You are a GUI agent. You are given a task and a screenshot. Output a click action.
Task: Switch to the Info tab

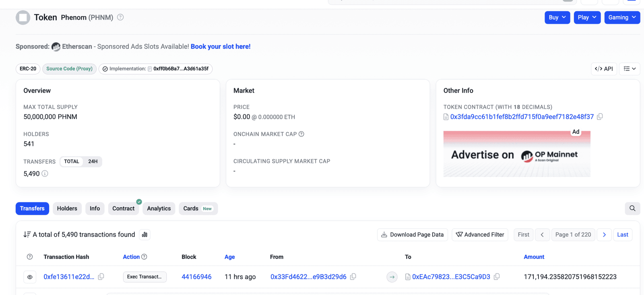pos(95,208)
